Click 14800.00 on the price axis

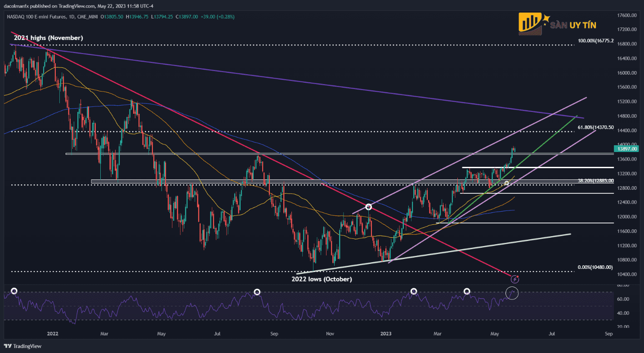tap(627, 116)
